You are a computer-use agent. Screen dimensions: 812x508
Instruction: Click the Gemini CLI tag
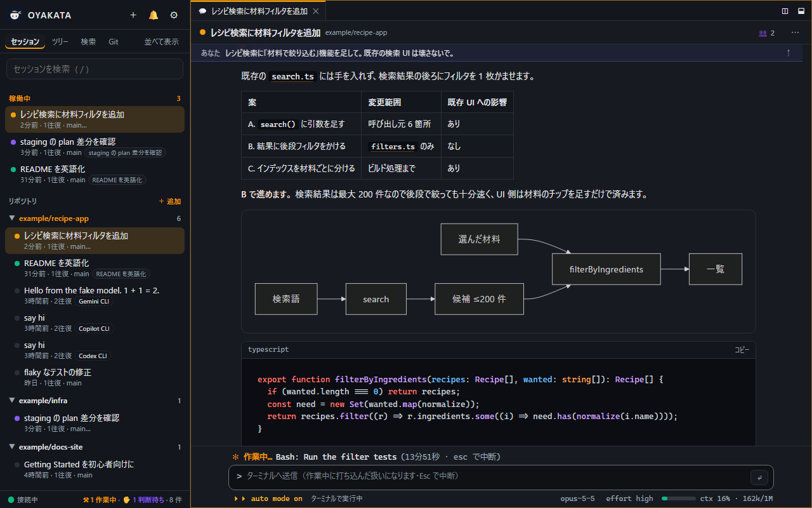pos(94,302)
